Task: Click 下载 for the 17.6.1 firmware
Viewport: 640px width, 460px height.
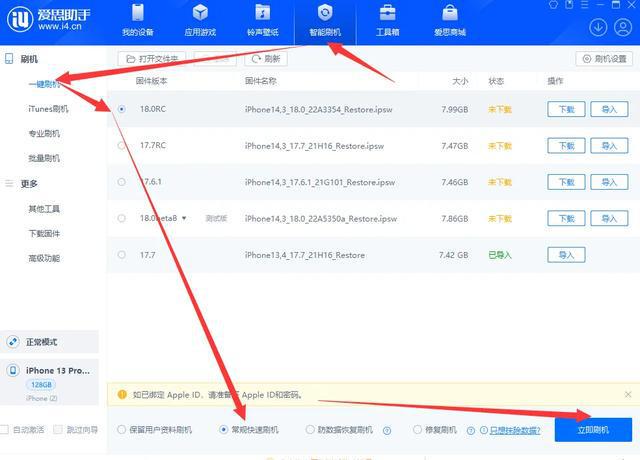Action: pyautogui.click(x=566, y=182)
